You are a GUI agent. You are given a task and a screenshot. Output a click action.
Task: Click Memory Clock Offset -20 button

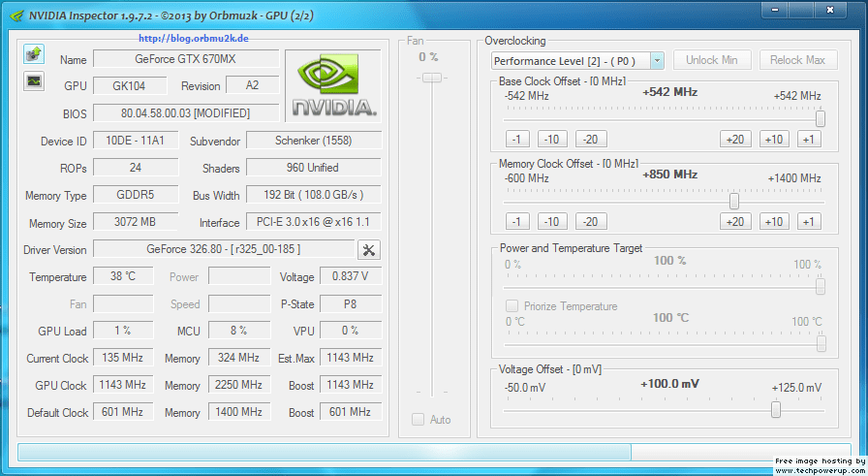[x=591, y=222]
